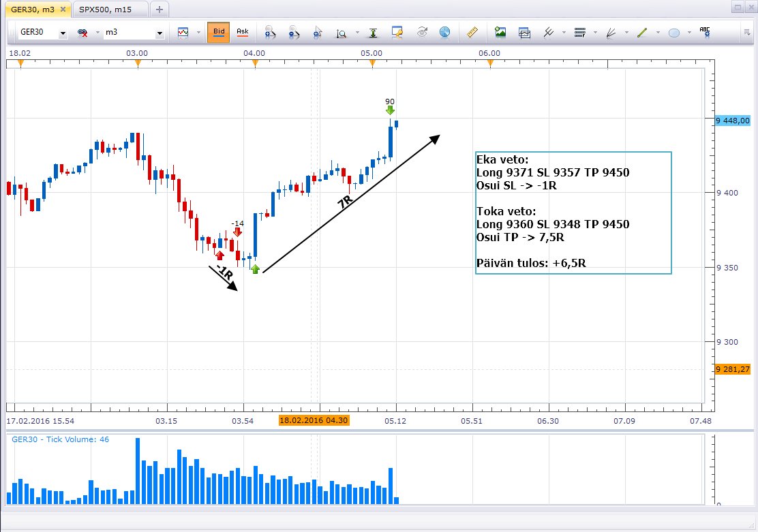Open the add indicator icon with F label
758x532 pixels.
click(x=580, y=32)
